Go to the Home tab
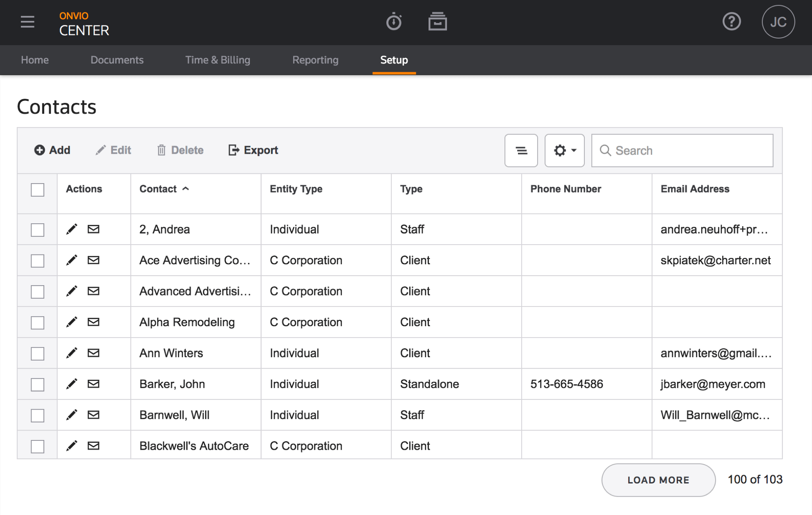The height and width of the screenshot is (515, 812). [35, 60]
